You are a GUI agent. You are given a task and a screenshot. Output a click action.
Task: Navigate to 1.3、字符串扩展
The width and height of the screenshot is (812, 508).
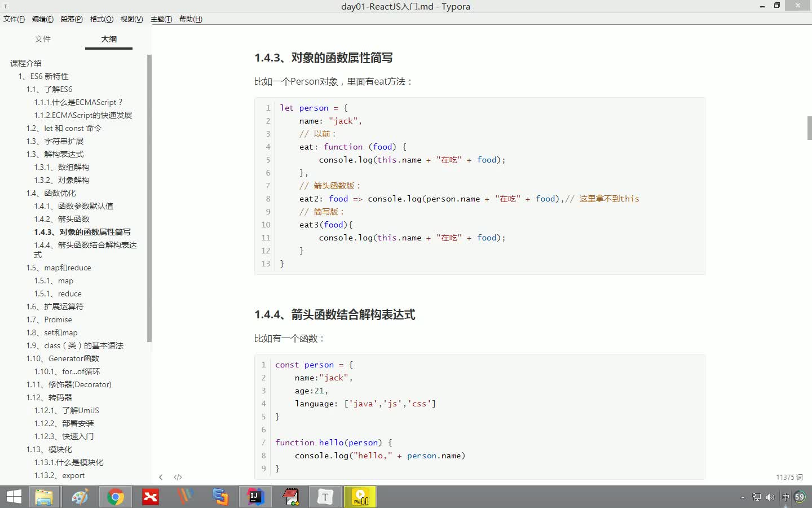pyautogui.click(x=55, y=141)
